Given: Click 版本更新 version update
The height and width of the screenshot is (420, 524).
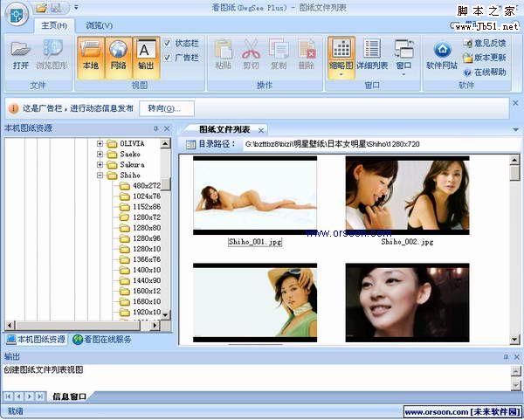Looking at the screenshot, I should point(484,58).
